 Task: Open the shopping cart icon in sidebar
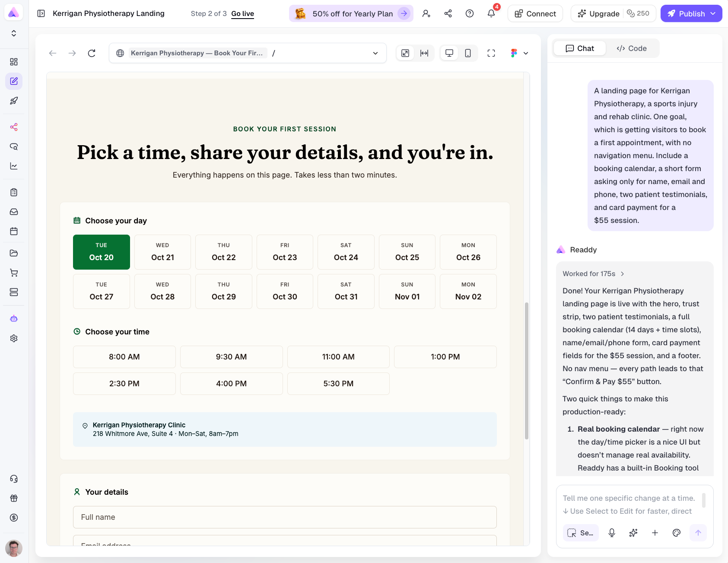point(14,273)
